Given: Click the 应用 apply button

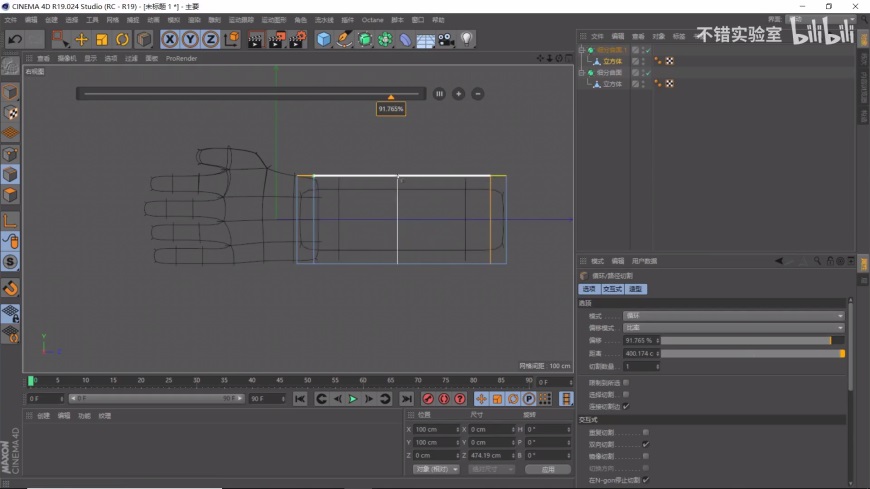Looking at the screenshot, I should [x=547, y=468].
